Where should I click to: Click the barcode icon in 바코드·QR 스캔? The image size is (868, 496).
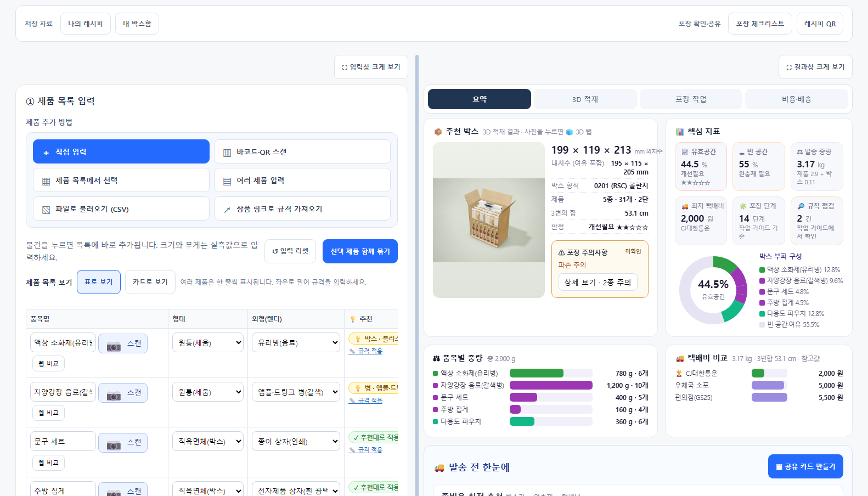(227, 153)
